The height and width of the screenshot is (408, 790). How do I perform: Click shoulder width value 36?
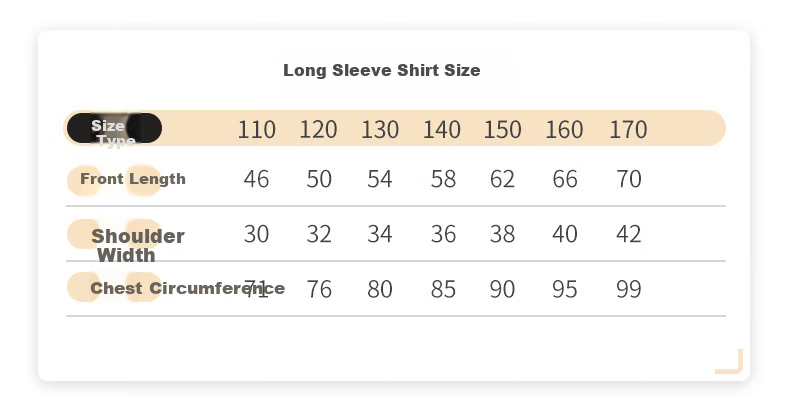(x=443, y=234)
